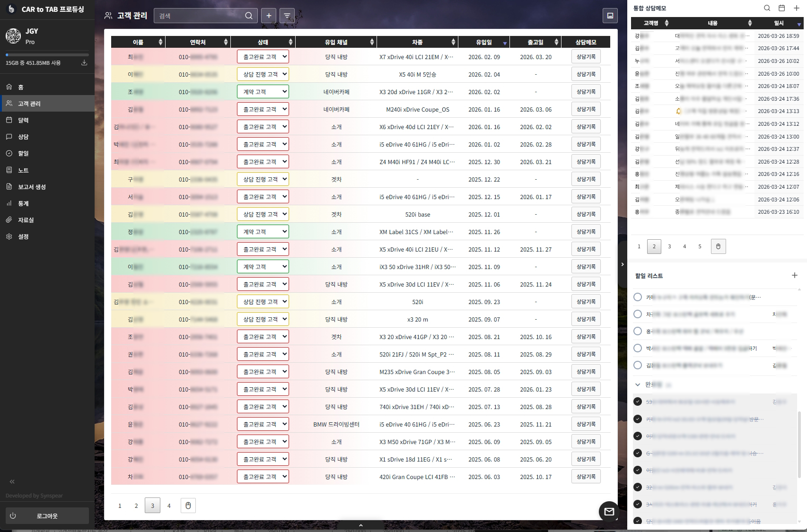Screen dimensions: 807x532
Task: Click the image icon at top right of table
Action: [610, 16]
